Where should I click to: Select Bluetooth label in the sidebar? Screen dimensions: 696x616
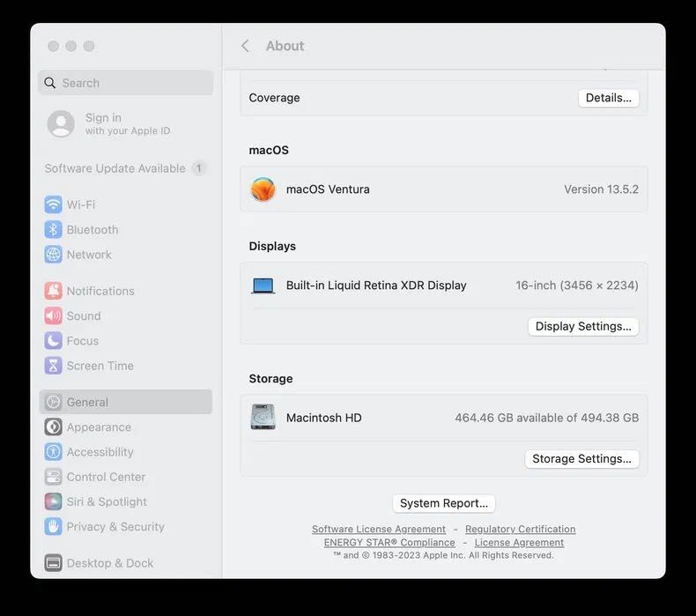click(x=93, y=230)
